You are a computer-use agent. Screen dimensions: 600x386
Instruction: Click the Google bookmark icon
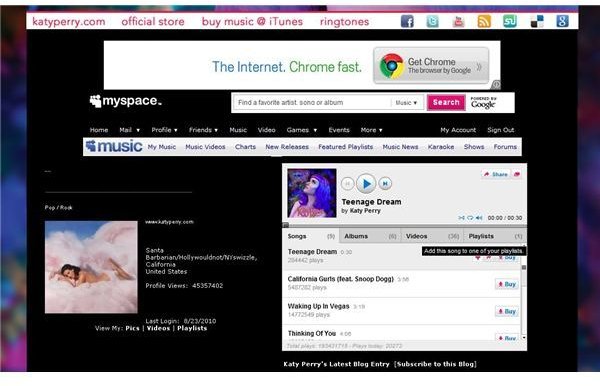pos(562,21)
